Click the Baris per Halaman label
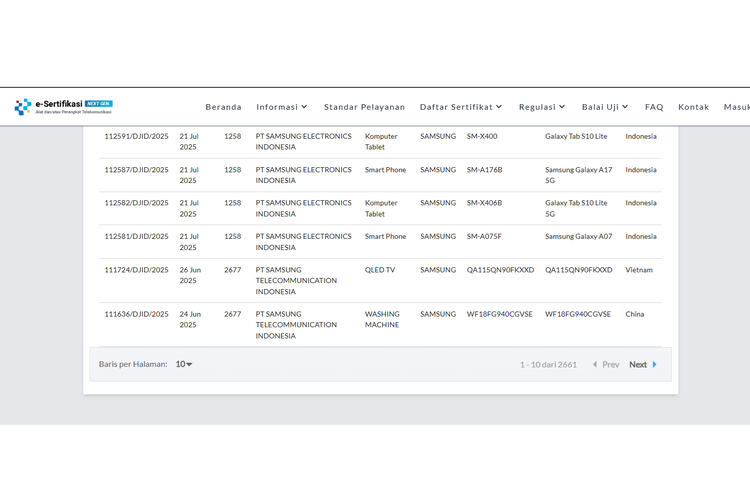Screen dimensions: 750x500 click(x=133, y=364)
